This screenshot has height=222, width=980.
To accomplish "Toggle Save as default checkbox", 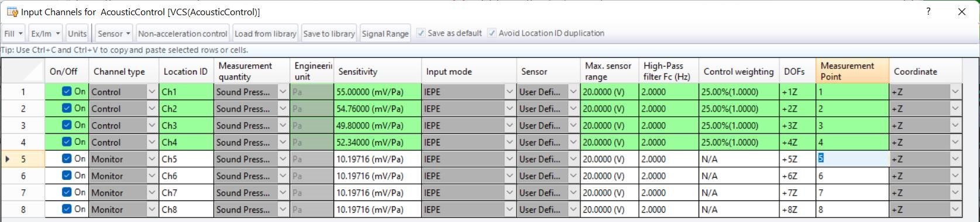I will pos(421,33).
